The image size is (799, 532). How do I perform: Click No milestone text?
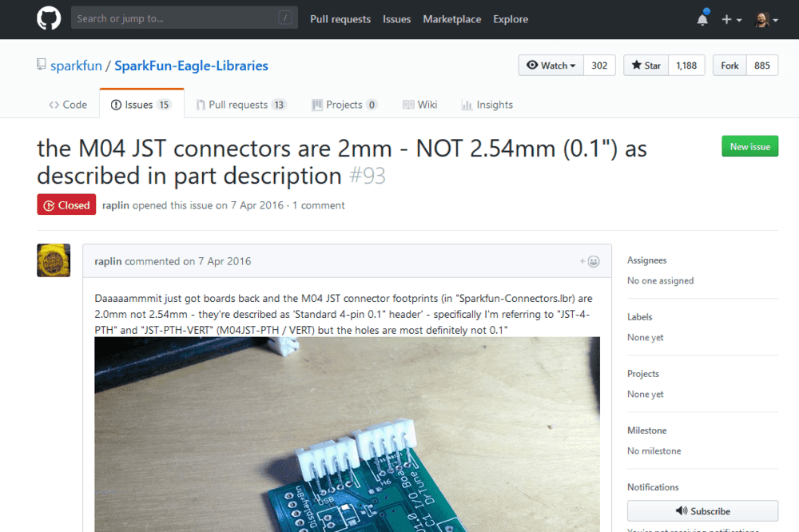point(654,451)
